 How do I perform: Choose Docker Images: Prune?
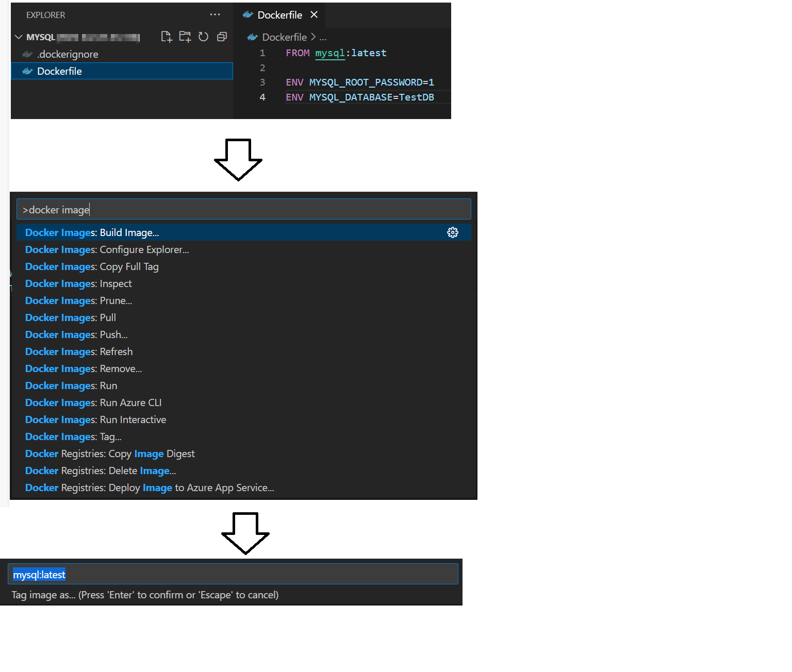(244, 300)
